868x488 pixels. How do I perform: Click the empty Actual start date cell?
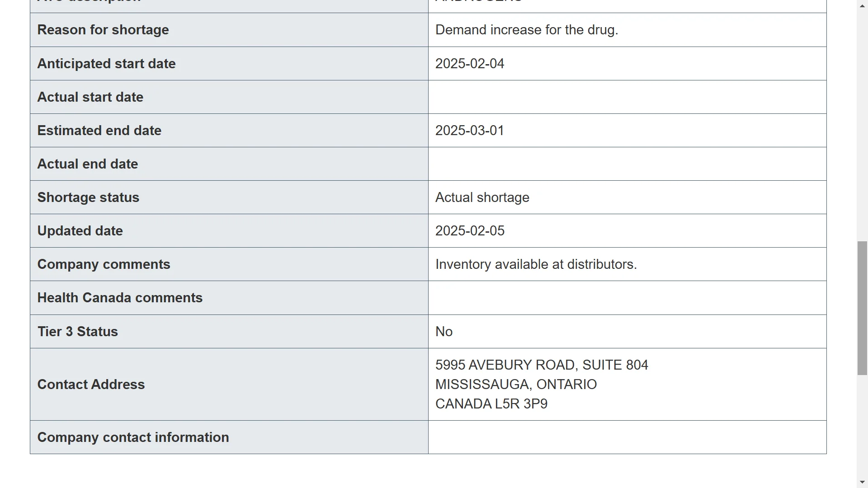(627, 97)
